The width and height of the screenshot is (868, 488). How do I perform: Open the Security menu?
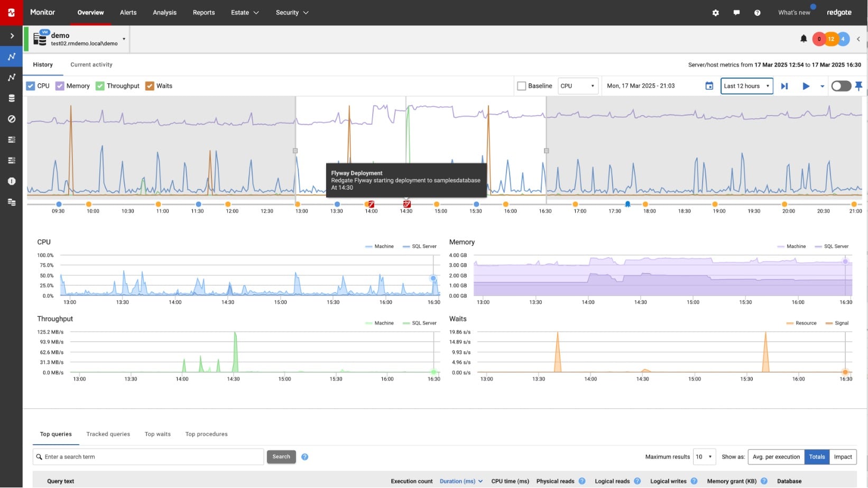click(x=292, y=13)
